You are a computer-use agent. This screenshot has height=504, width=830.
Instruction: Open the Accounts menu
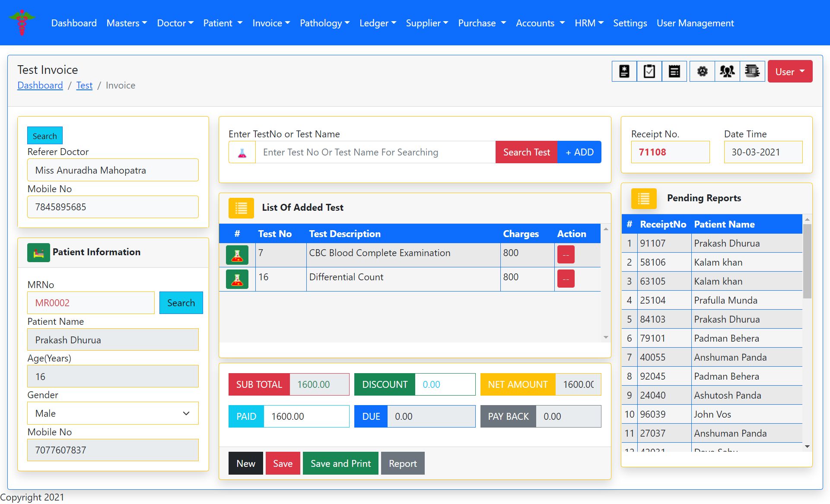click(x=540, y=23)
